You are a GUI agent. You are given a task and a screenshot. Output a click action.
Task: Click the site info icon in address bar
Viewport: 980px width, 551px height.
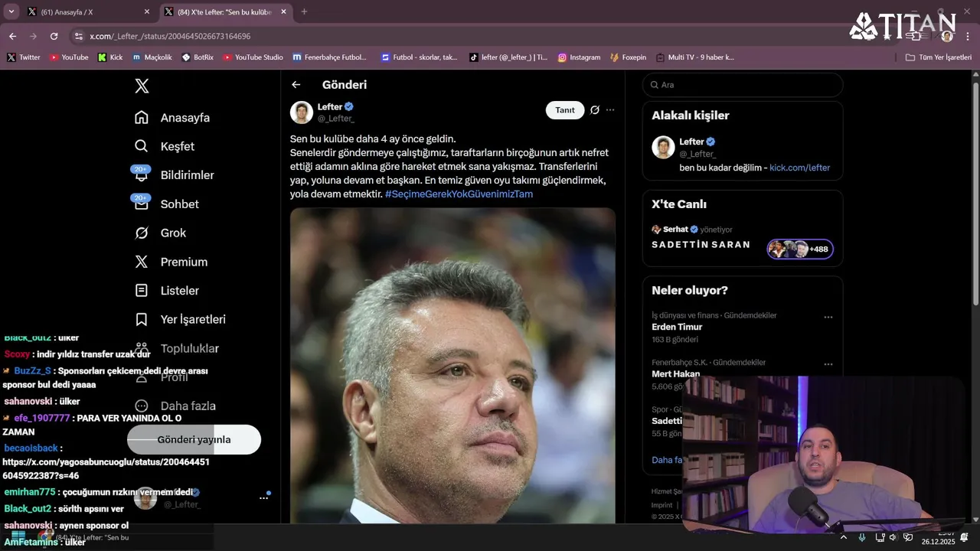[78, 36]
